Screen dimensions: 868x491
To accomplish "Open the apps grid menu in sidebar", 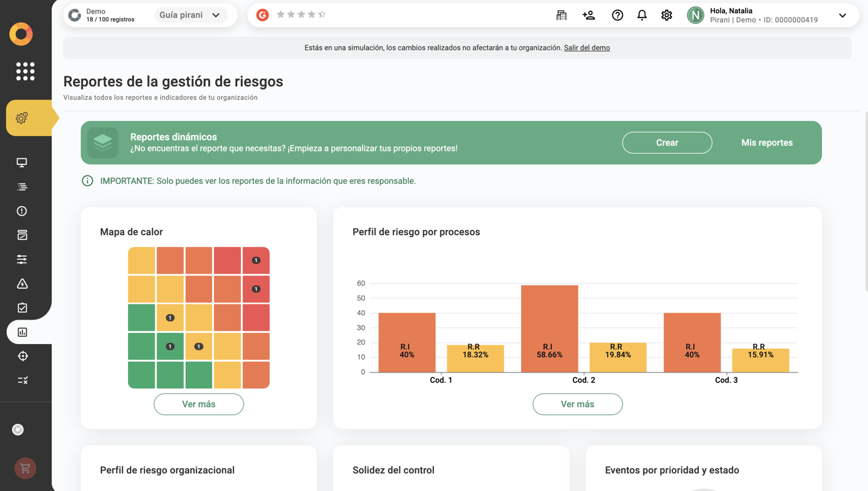I will click(x=25, y=71).
